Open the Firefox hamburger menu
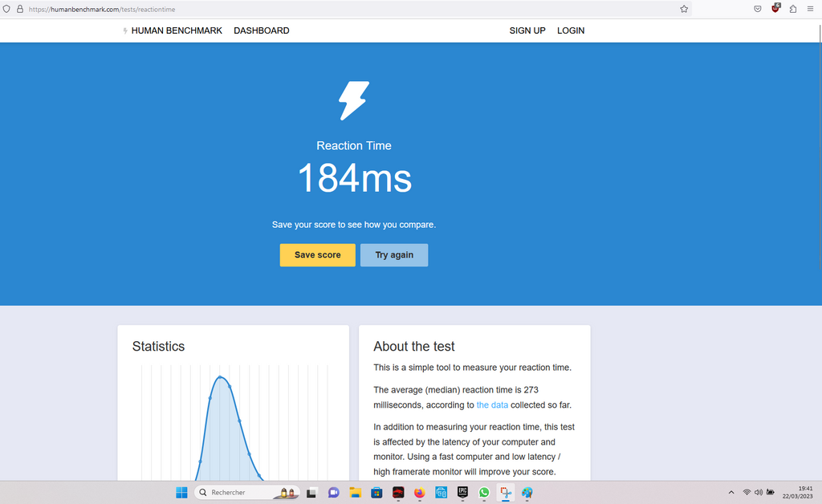The width and height of the screenshot is (822, 504). (x=810, y=9)
